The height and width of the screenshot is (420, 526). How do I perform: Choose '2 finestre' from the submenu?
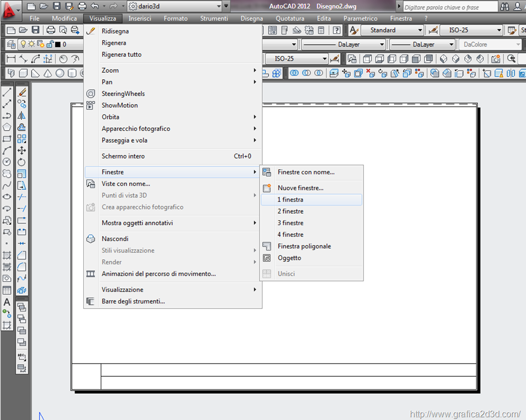point(290,211)
